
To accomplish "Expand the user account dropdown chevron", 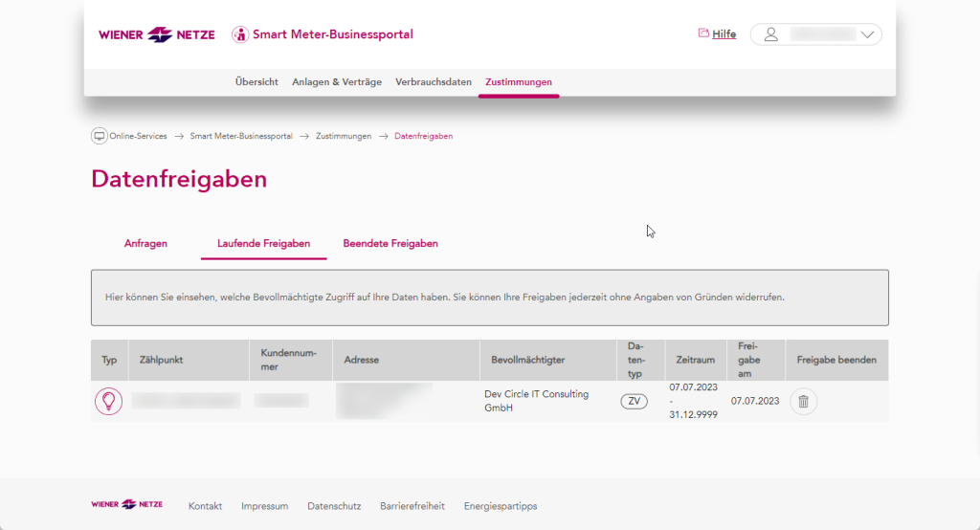I will pos(868,34).
